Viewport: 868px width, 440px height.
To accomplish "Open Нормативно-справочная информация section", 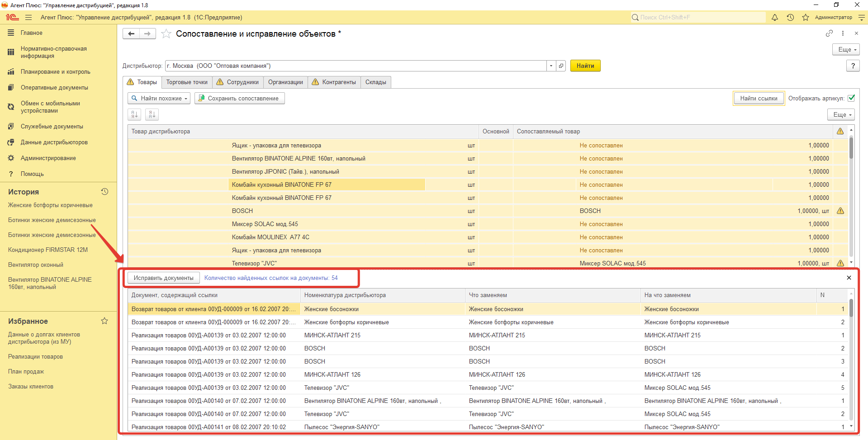I will tap(53, 52).
